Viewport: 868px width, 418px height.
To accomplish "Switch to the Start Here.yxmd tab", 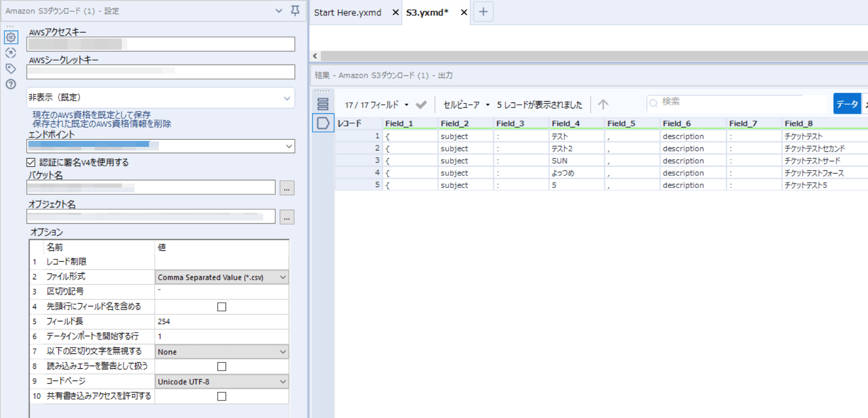I will click(x=348, y=12).
